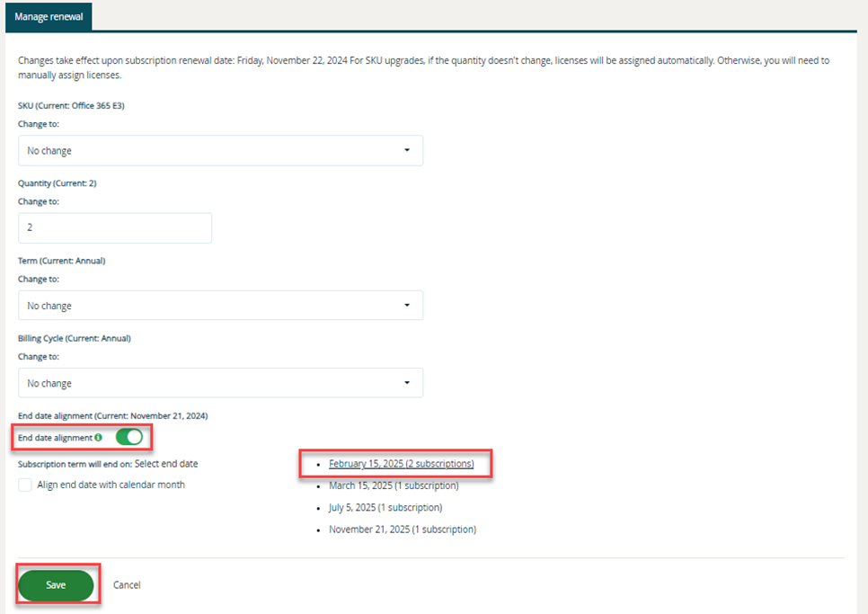Open the SKU change dropdown
Screen dimensions: 868x614
220,151
